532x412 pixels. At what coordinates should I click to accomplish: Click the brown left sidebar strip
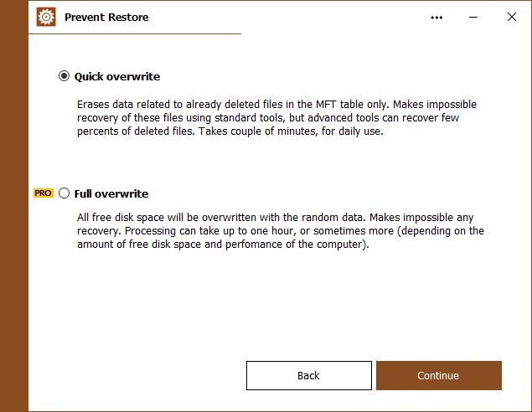tap(14, 206)
